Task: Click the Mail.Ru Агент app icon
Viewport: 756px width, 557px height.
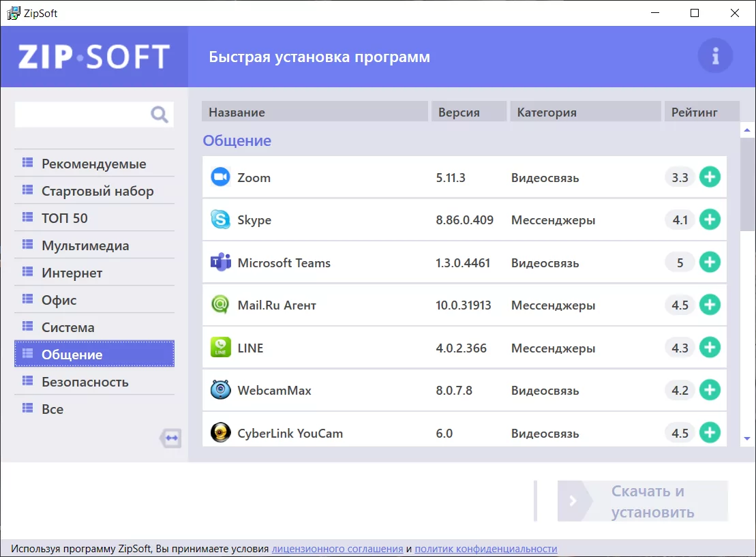Action: [220, 305]
